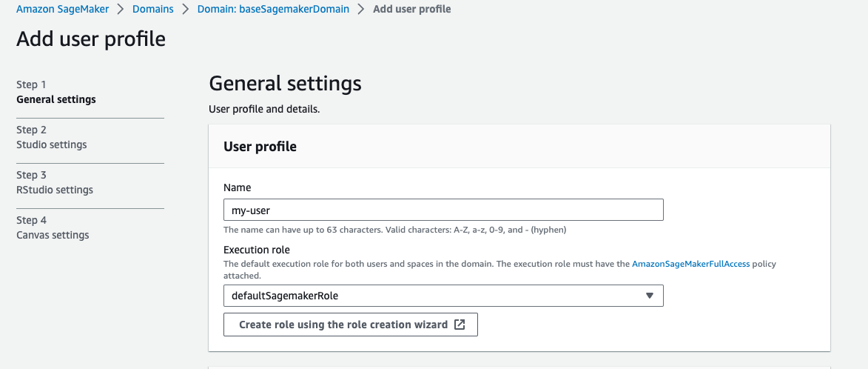Screen dimensions: 868x369
Task: Click the General settings page heading
Action: (x=285, y=84)
